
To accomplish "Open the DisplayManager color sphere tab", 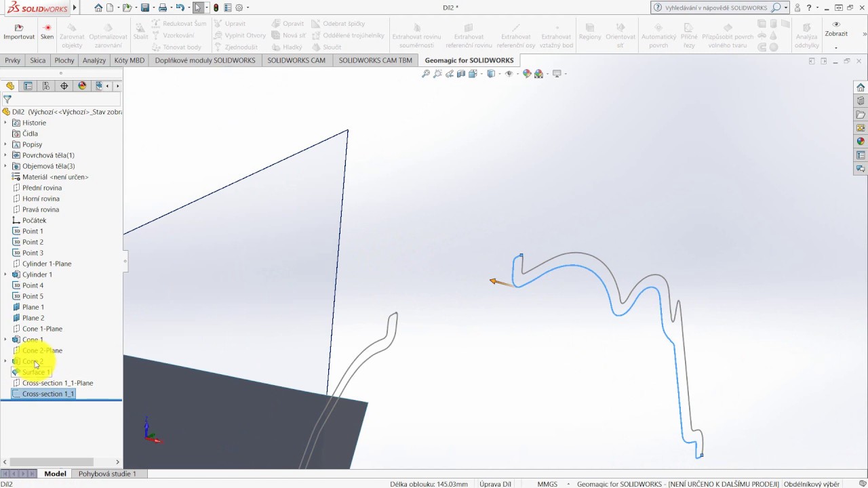I will tap(82, 86).
